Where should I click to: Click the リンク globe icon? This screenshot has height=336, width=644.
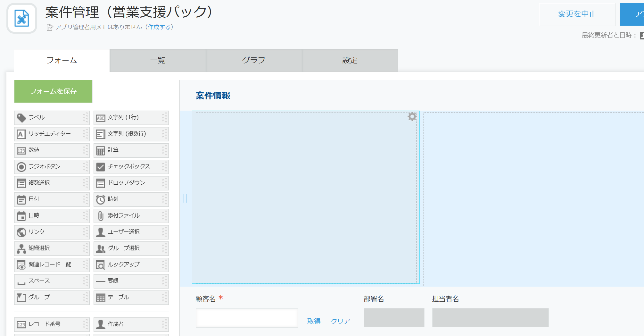click(x=21, y=232)
